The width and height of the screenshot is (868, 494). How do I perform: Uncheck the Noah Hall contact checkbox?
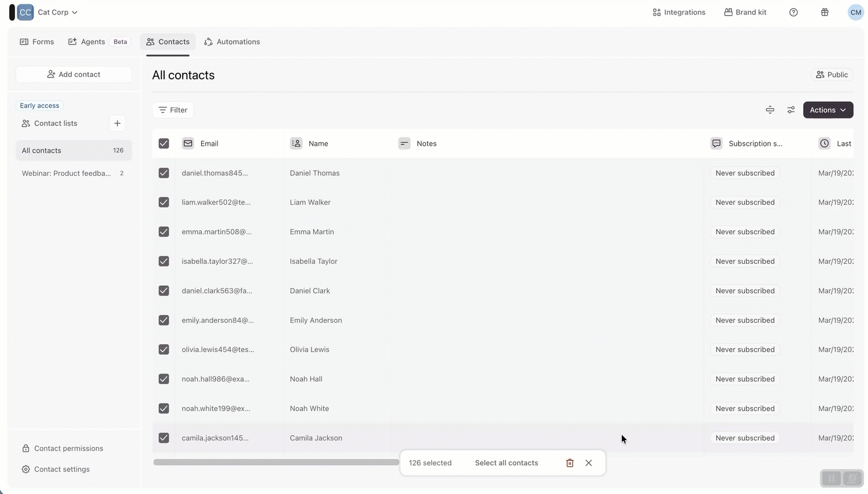164,379
